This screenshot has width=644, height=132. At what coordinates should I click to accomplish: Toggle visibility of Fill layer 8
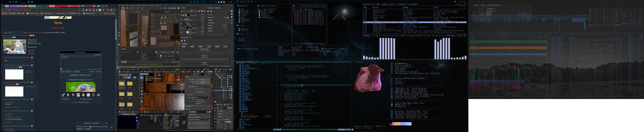(x=181, y=24)
